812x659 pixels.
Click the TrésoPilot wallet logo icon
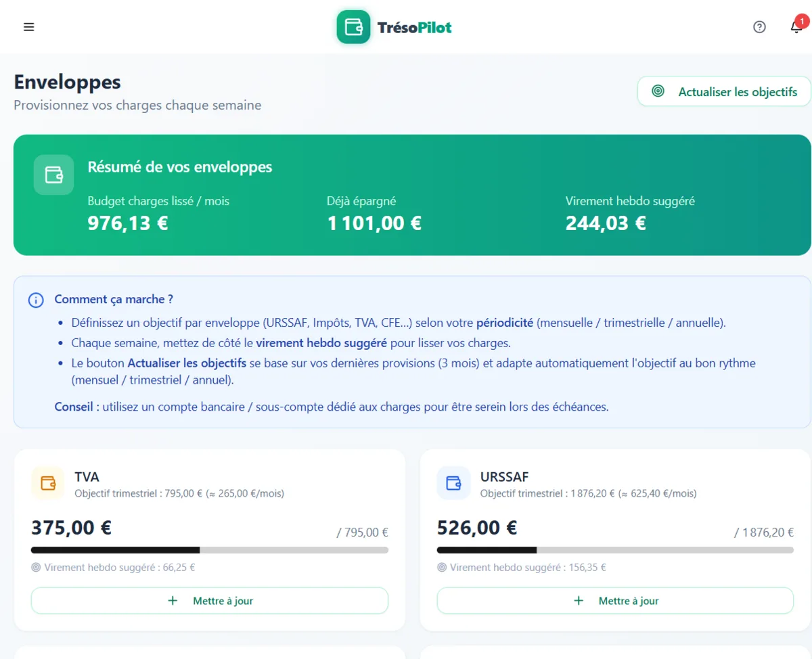(x=353, y=27)
